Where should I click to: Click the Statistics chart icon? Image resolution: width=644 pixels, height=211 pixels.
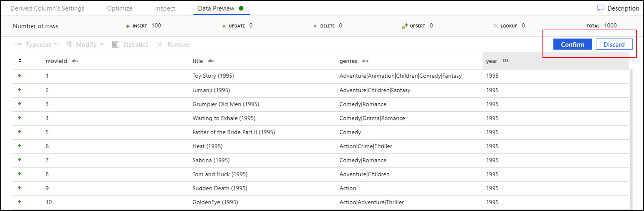point(115,44)
